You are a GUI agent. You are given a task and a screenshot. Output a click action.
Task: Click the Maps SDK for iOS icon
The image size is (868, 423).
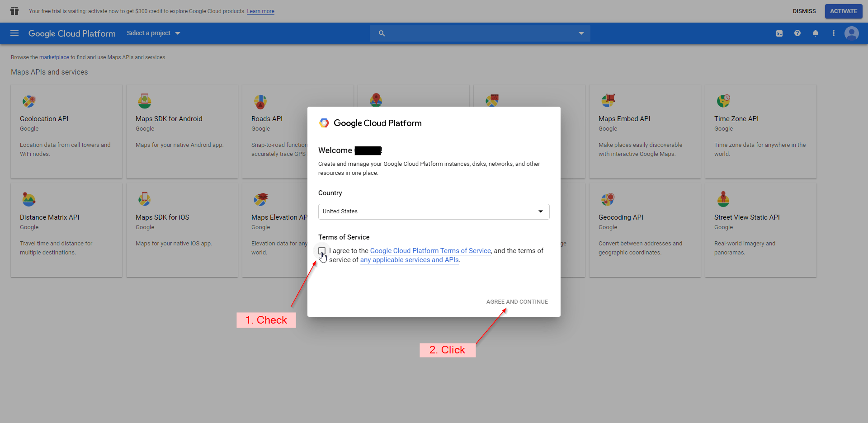click(x=145, y=199)
